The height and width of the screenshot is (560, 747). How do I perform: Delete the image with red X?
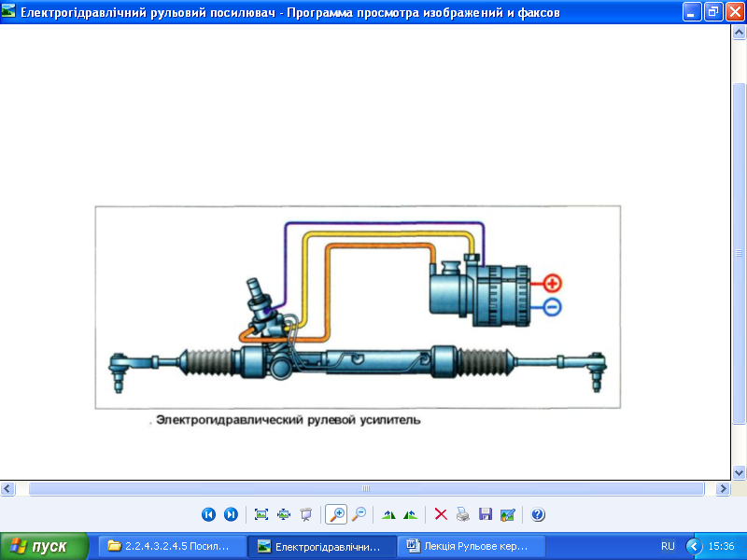coord(441,514)
